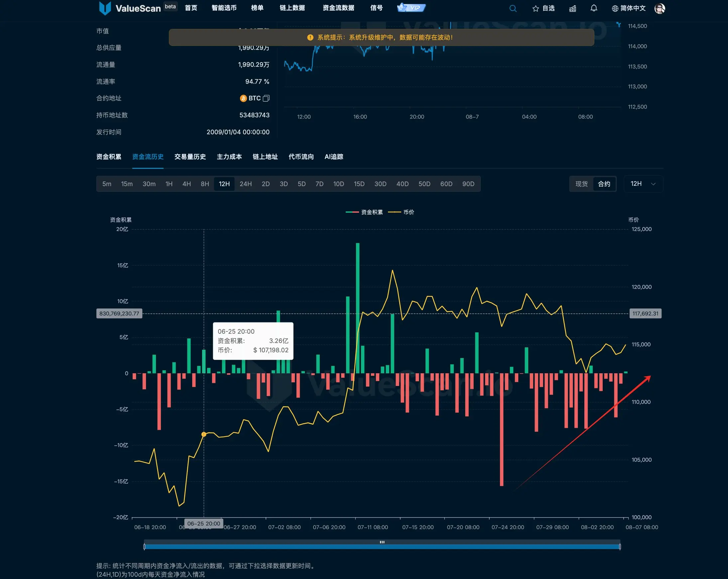
Task: Select 7D timeframe
Action: (x=319, y=184)
